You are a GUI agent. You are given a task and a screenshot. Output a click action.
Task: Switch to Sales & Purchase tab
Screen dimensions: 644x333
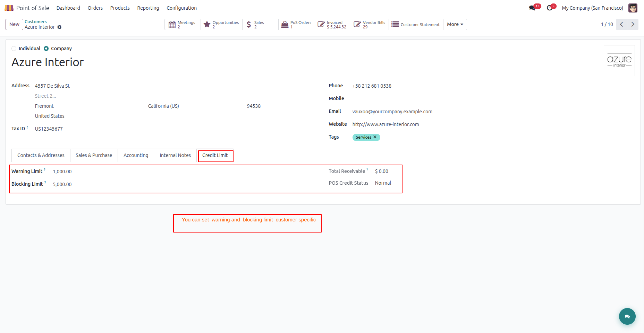click(x=94, y=155)
